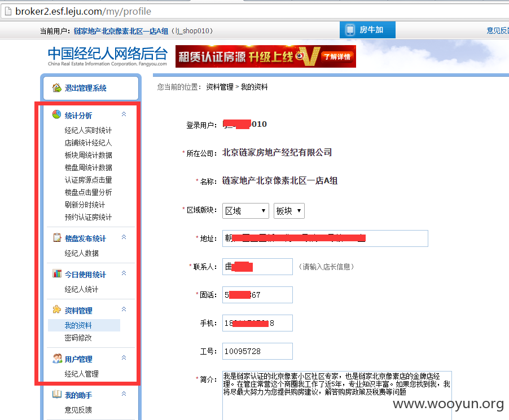Click the 房牛加 button in top bar

(x=367, y=30)
